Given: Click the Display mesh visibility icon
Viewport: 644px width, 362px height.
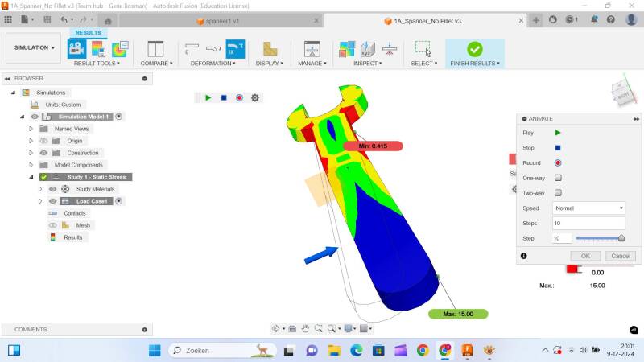Looking at the screenshot, I should point(270,49).
